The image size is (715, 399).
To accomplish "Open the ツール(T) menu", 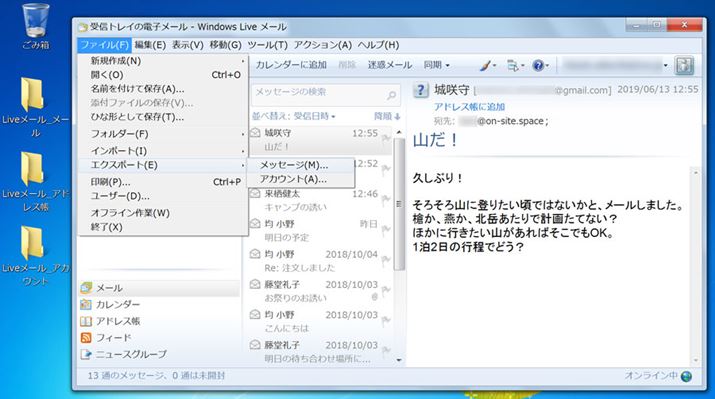I will (x=267, y=45).
